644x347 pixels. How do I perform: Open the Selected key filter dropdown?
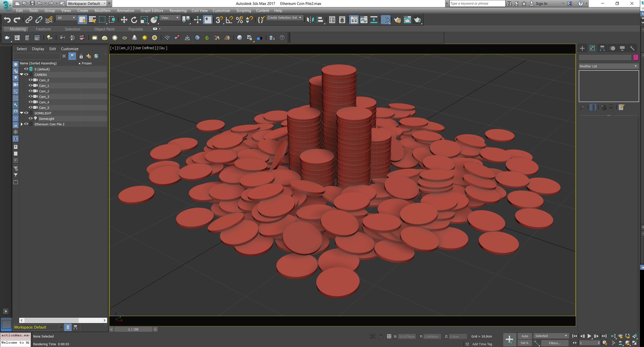[x=551, y=336]
